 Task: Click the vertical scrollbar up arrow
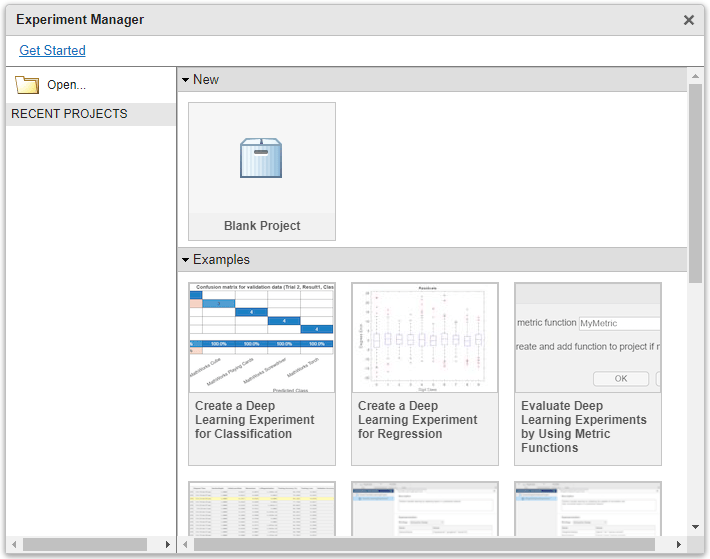point(695,76)
